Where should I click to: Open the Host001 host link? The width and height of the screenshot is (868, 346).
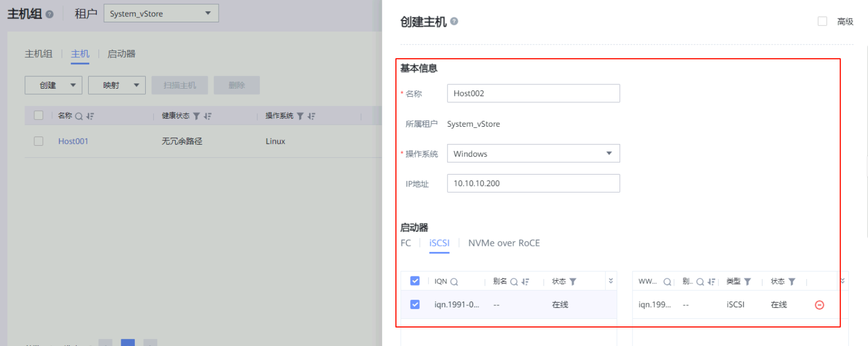(73, 141)
